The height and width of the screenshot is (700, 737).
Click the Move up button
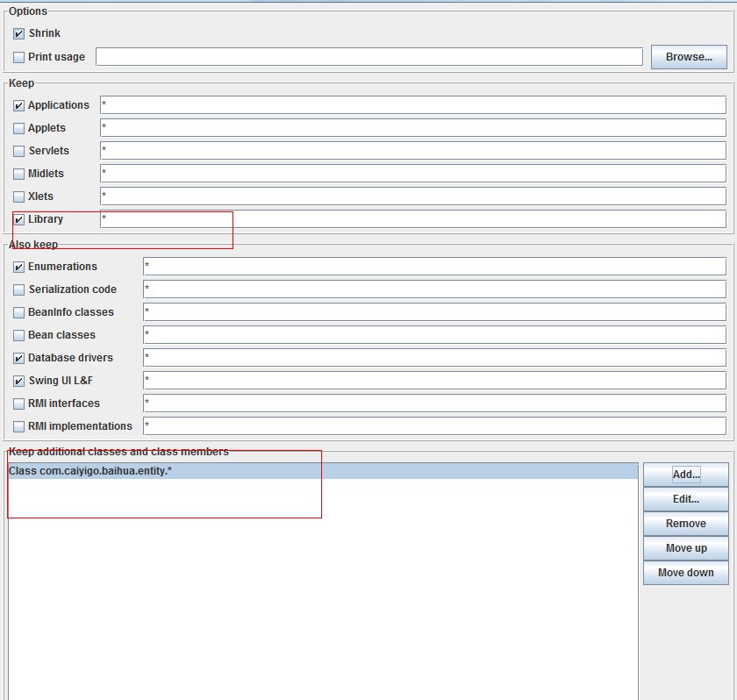pyautogui.click(x=686, y=547)
